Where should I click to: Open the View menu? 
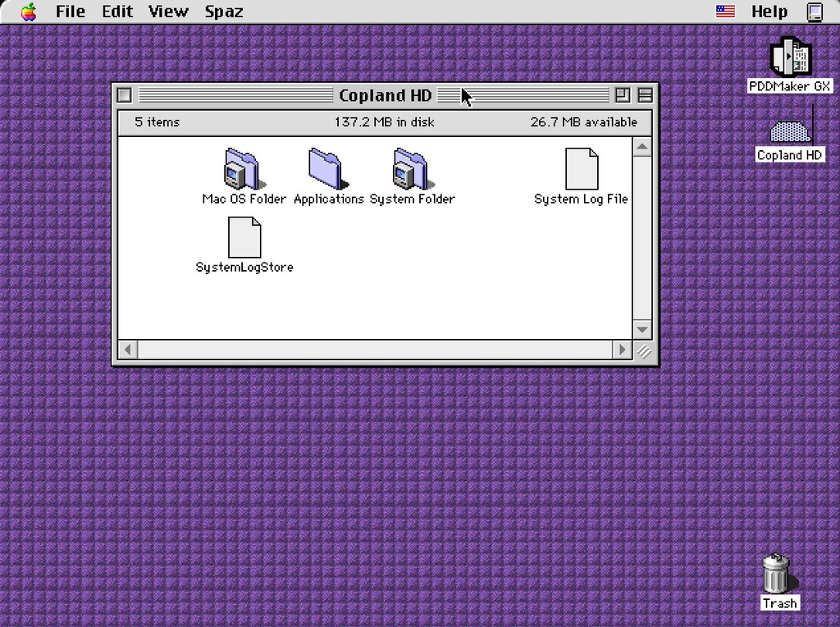[168, 11]
